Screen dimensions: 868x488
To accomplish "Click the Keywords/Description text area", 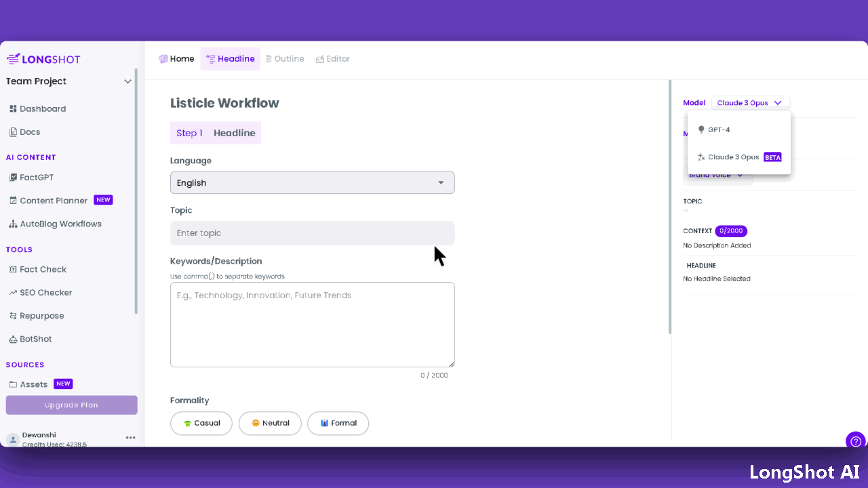I will coord(312,325).
